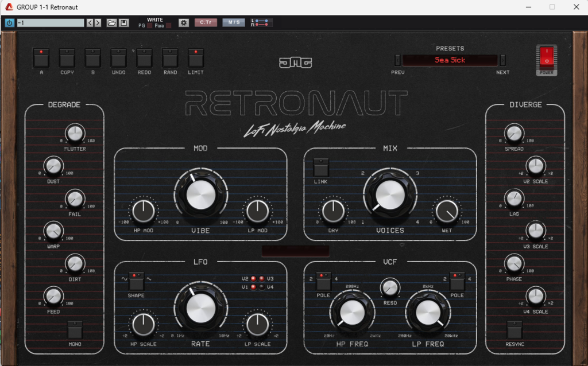This screenshot has height=366, width=588.
Task: Click the SPREAD knob in Diverge
Action: [x=514, y=133]
